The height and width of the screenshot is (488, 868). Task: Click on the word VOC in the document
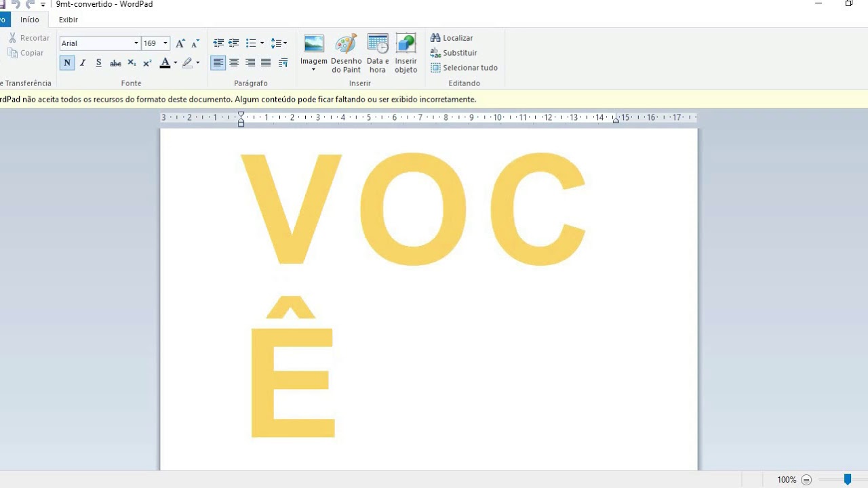click(x=414, y=209)
